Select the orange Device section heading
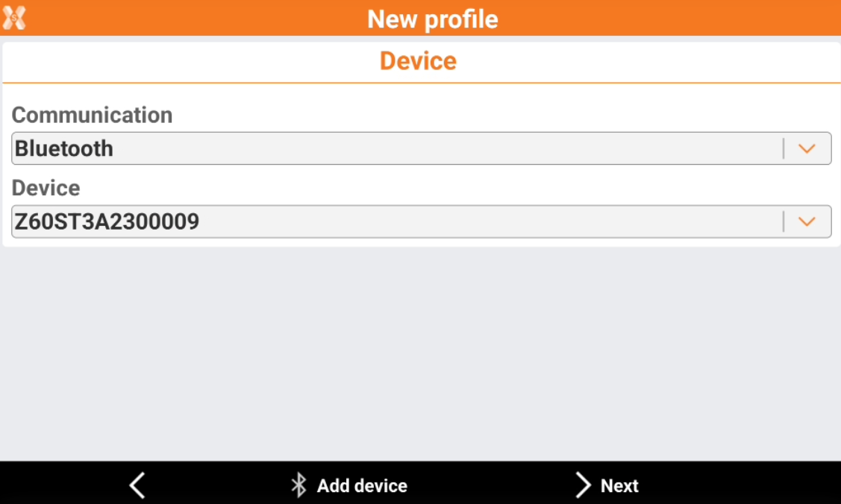Screen dimensions: 841x504 419,60
